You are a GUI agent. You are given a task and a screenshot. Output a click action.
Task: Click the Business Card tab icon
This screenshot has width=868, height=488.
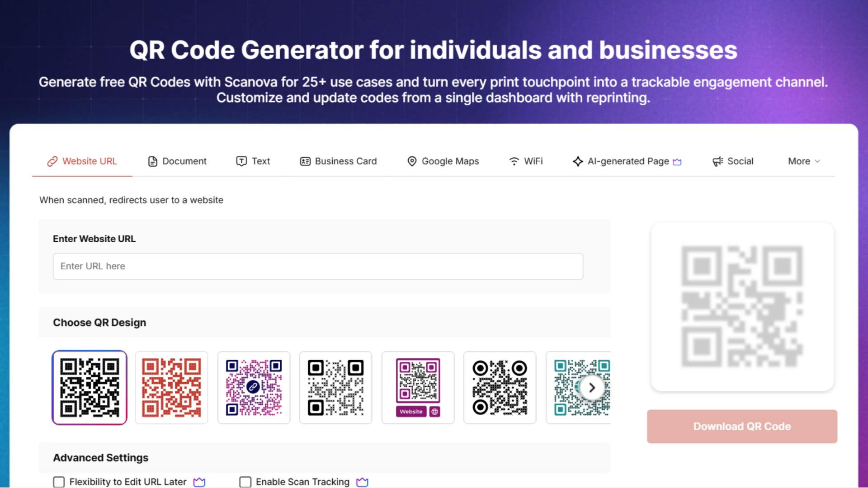[305, 161]
